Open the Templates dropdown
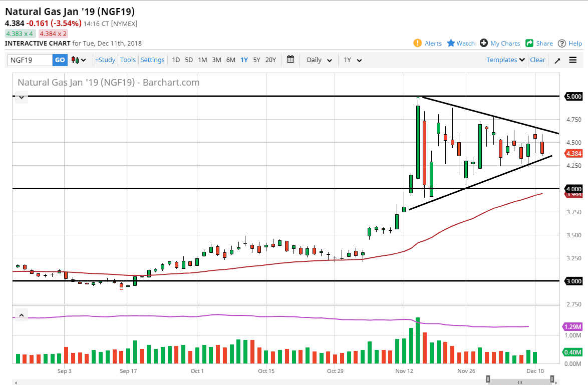The height and width of the screenshot is (385, 588). coord(505,60)
